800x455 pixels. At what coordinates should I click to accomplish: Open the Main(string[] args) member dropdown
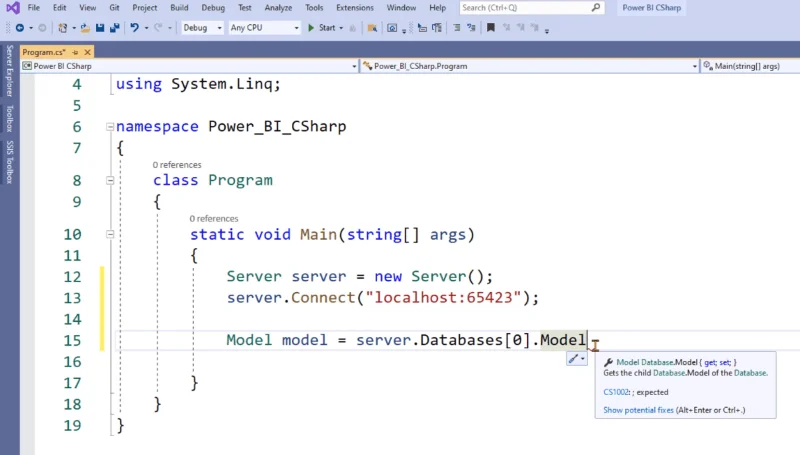coord(750,66)
